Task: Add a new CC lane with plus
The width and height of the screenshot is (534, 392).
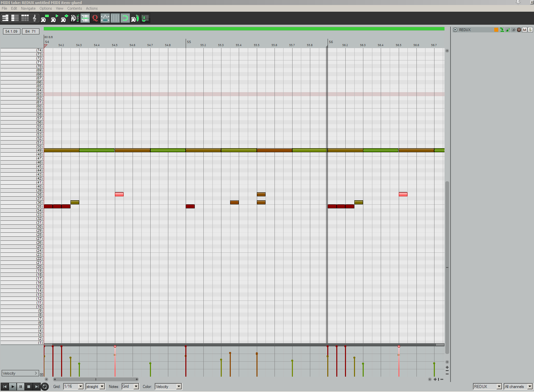Action: point(41,375)
